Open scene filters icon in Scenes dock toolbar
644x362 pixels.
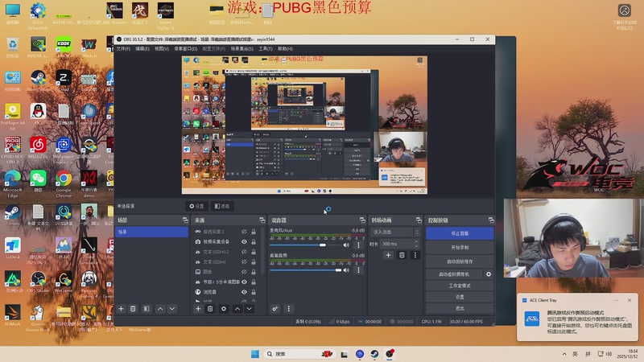coord(147,309)
